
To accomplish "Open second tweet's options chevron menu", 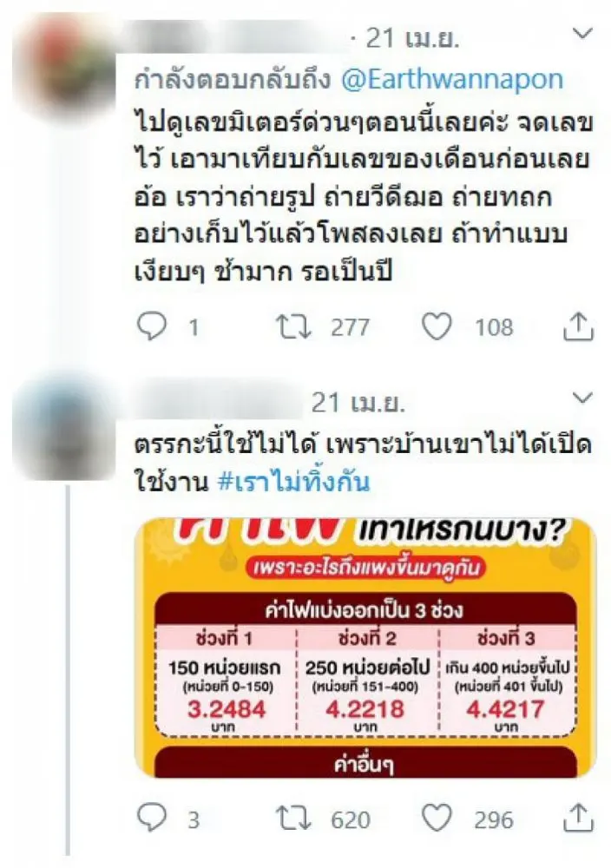I will 582,398.
